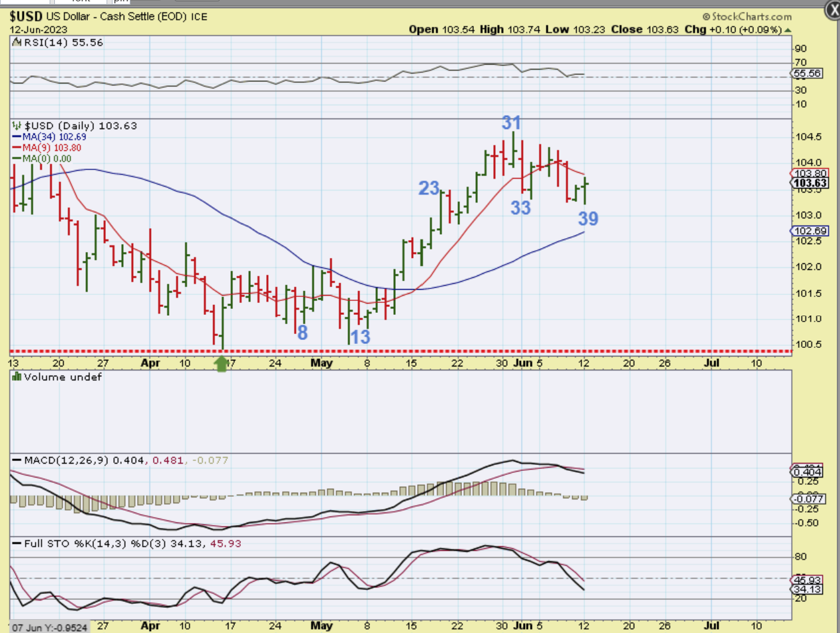Click the green up triangle beside Chg value
The height and width of the screenshot is (633, 840).
click(788, 30)
